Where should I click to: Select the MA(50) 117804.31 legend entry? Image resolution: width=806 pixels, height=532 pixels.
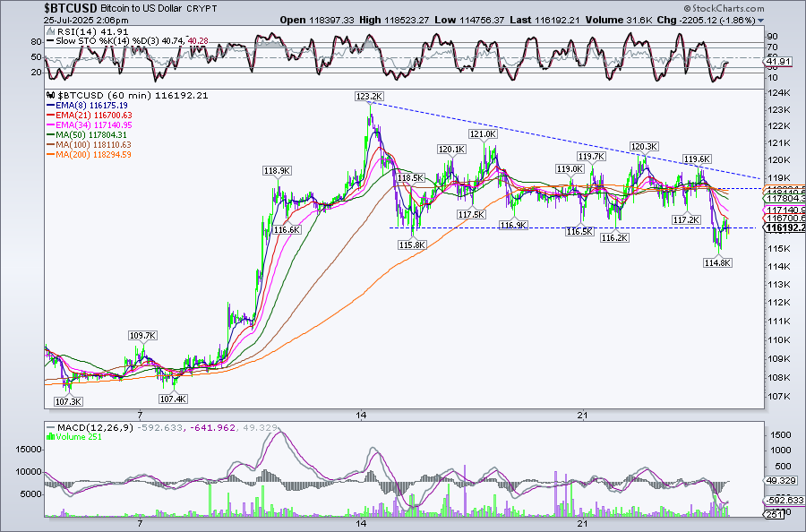(x=86, y=134)
